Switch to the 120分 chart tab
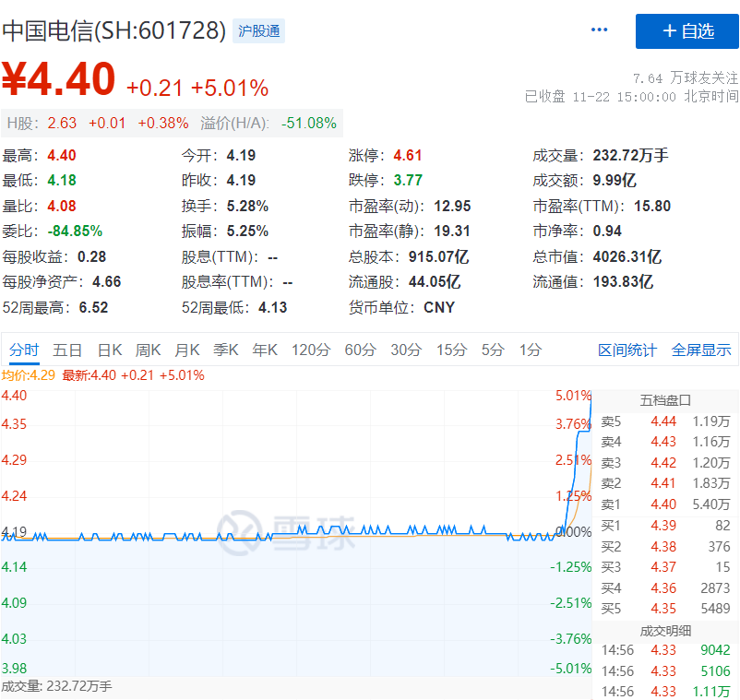740x700 pixels. pos(311,350)
